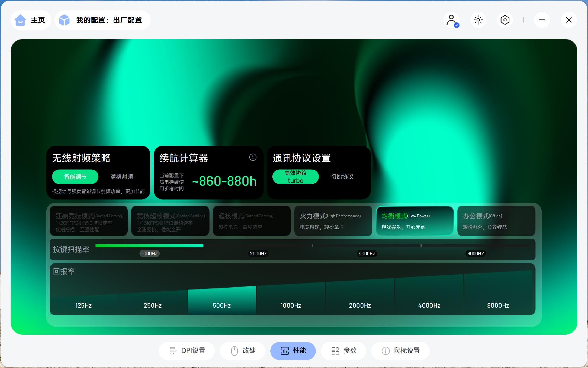Open the hexagon settings icon

click(x=505, y=20)
